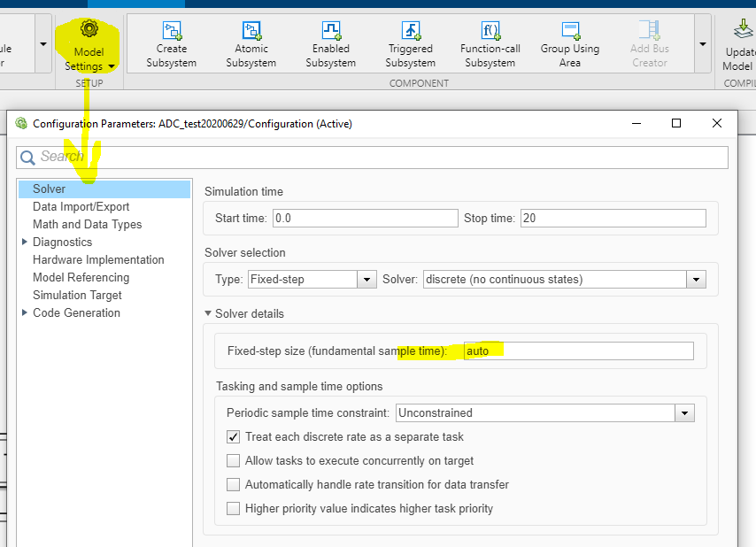This screenshot has width=756, height=547.
Task: Uncheck Treat each discrete rate as separate task
Action: (x=234, y=437)
